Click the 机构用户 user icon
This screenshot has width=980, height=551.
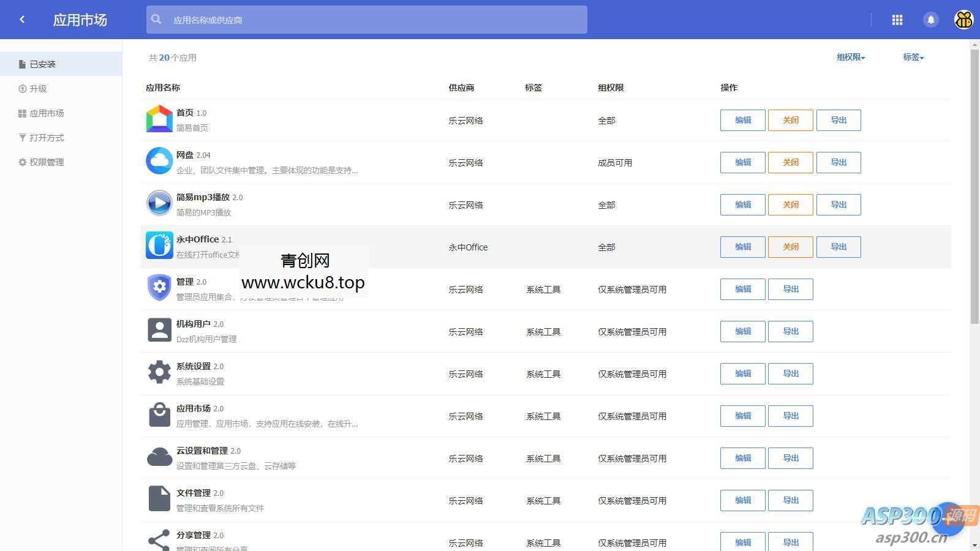(x=159, y=329)
